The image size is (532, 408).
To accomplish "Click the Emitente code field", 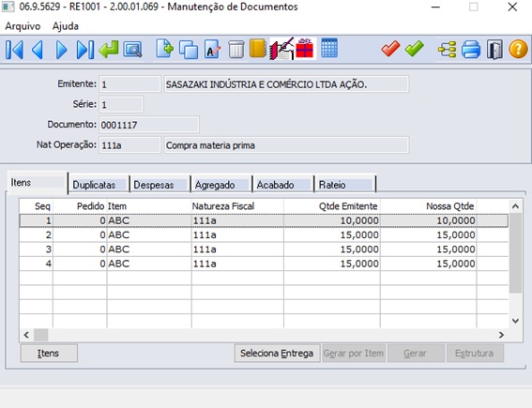I will pos(129,84).
